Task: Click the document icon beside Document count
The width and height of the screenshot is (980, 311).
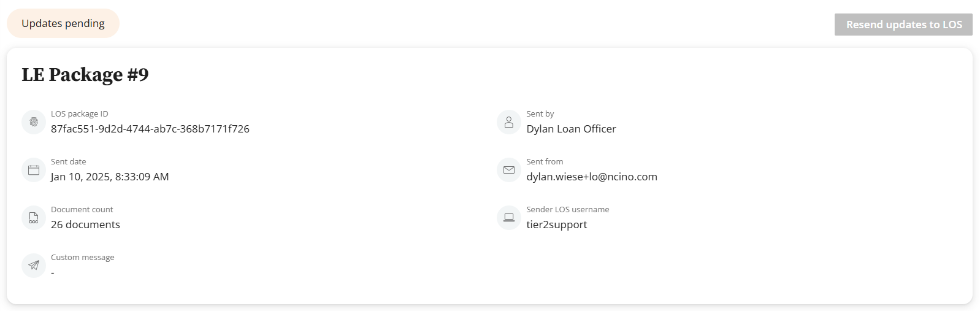Action: point(34,218)
